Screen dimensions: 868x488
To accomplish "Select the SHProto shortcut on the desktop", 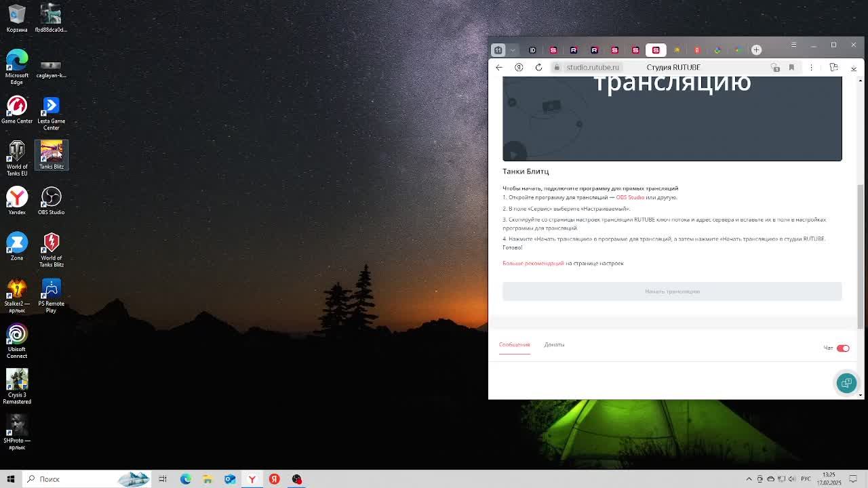I will [x=17, y=432].
